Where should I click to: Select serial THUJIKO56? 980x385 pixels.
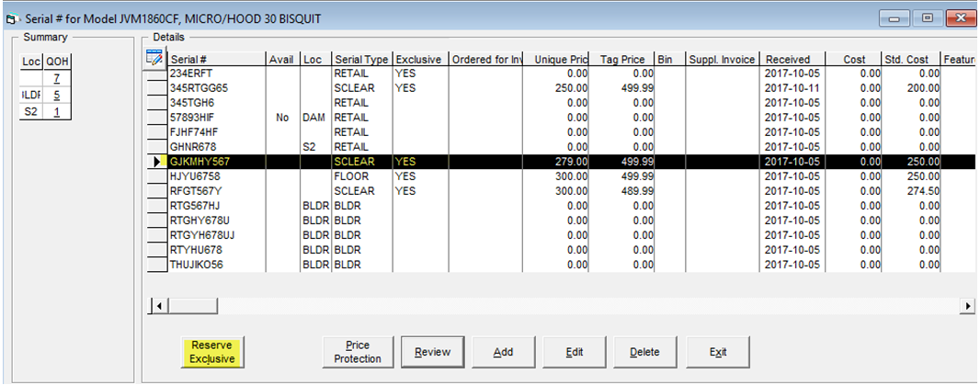pos(217,265)
